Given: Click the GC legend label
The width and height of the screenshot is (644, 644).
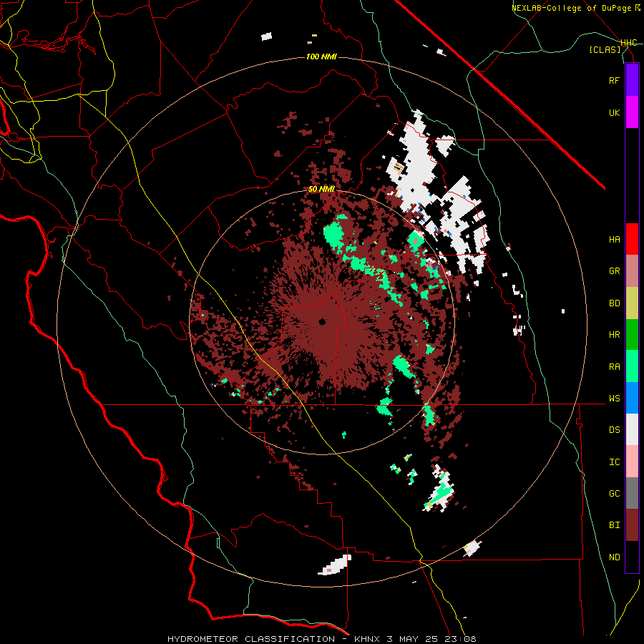Looking at the screenshot, I should click(614, 494).
